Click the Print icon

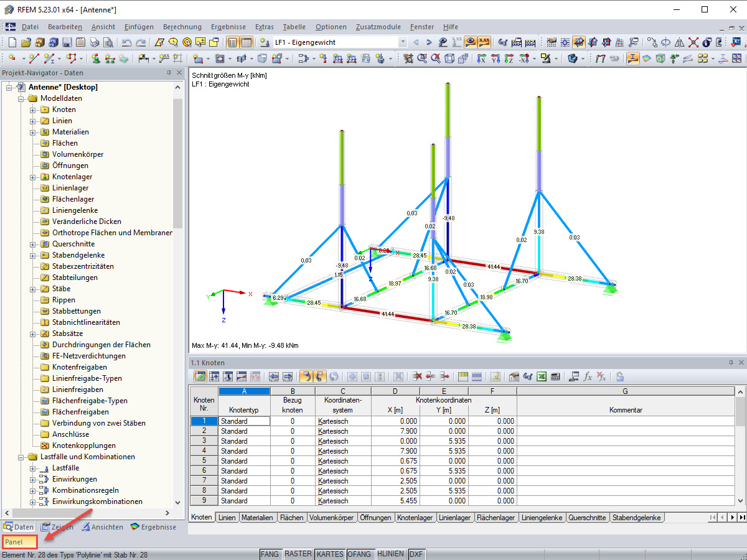pyautogui.click(x=94, y=42)
